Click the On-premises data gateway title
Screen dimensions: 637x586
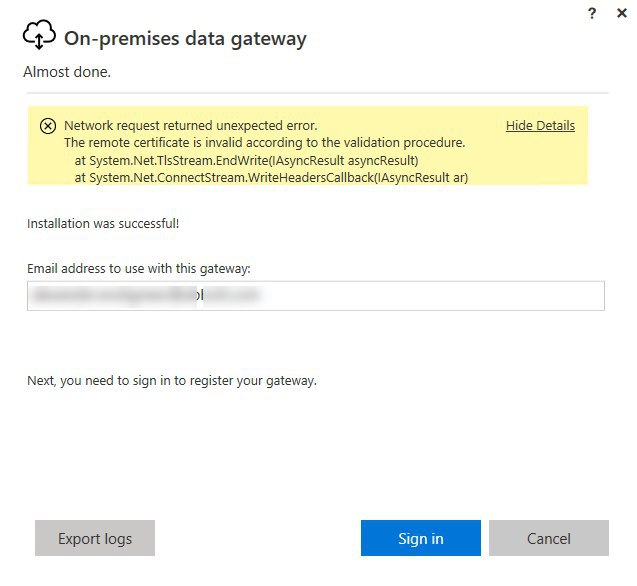(x=185, y=39)
